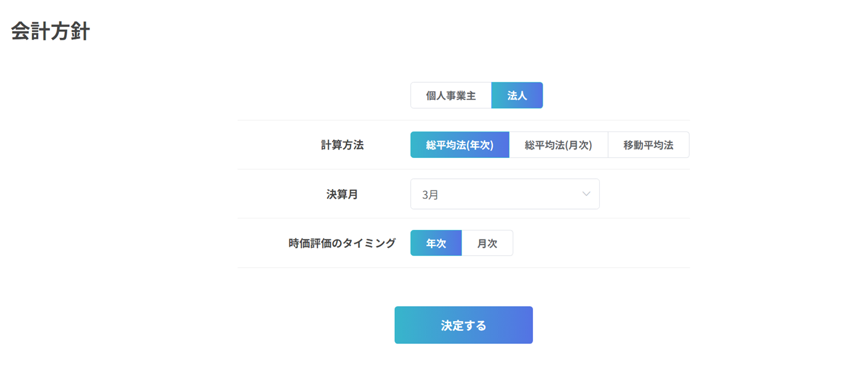Select the 個人事業主 option
Screen dimensions: 868x371
click(x=451, y=95)
